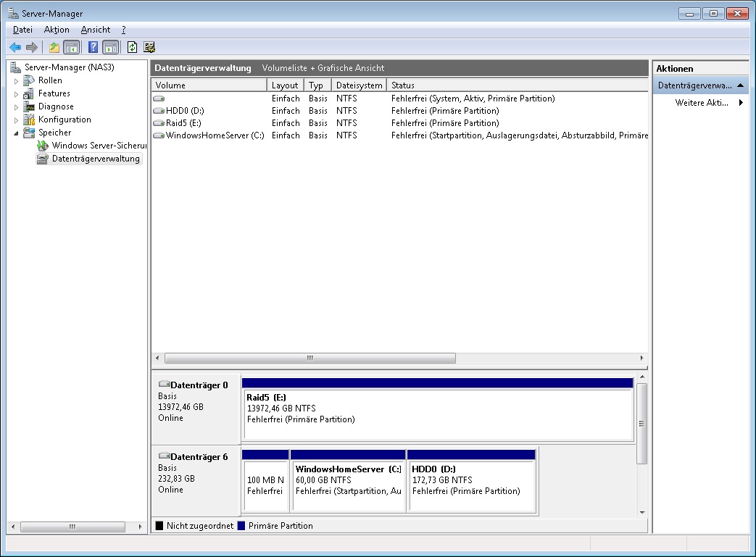Click the disk view scroll up arrow
This screenshot has width=756, height=557.
click(x=642, y=377)
